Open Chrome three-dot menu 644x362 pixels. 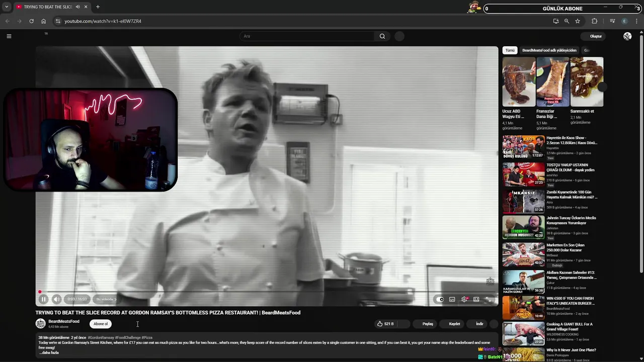[637, 21]
